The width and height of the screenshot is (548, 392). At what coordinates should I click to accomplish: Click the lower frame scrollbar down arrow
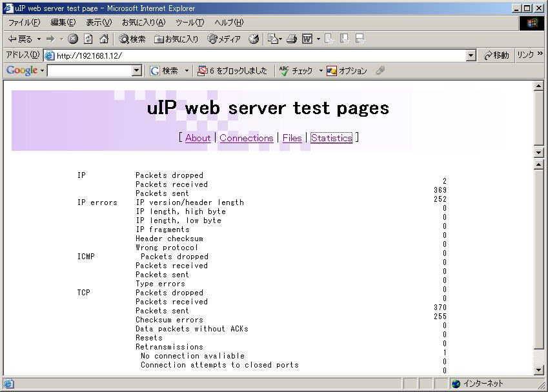point(539,370)
